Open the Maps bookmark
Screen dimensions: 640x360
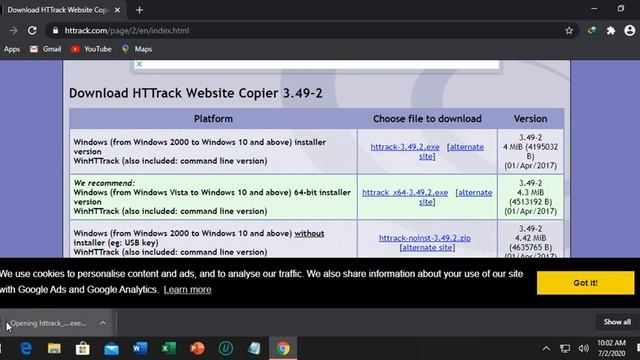point(137,49)
